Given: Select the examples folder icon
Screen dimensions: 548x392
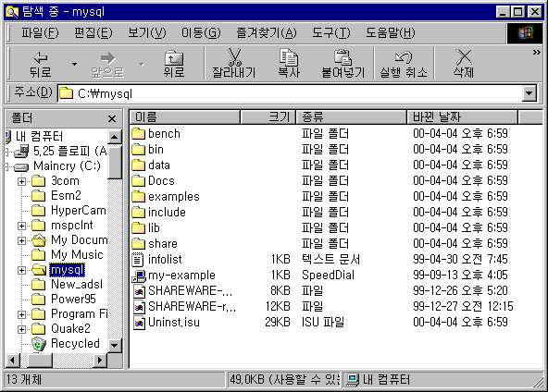Looking at the screenshot, I should tap(139, 197).
